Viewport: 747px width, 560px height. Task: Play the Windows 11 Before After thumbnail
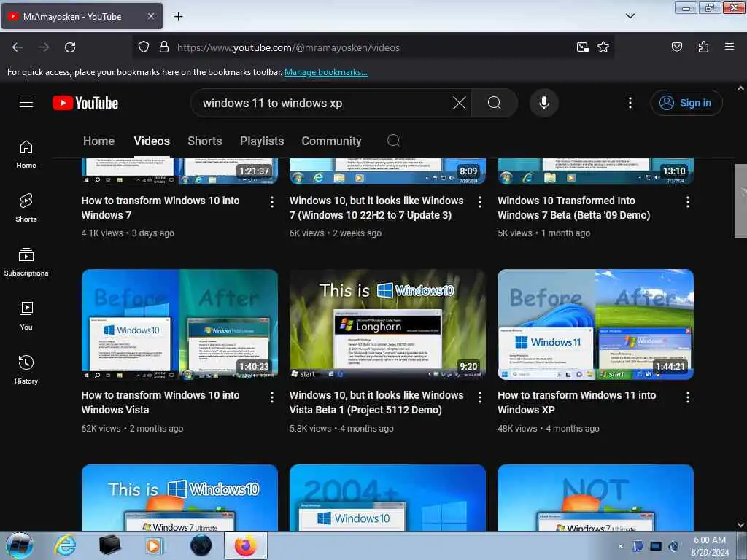[595, 324]
